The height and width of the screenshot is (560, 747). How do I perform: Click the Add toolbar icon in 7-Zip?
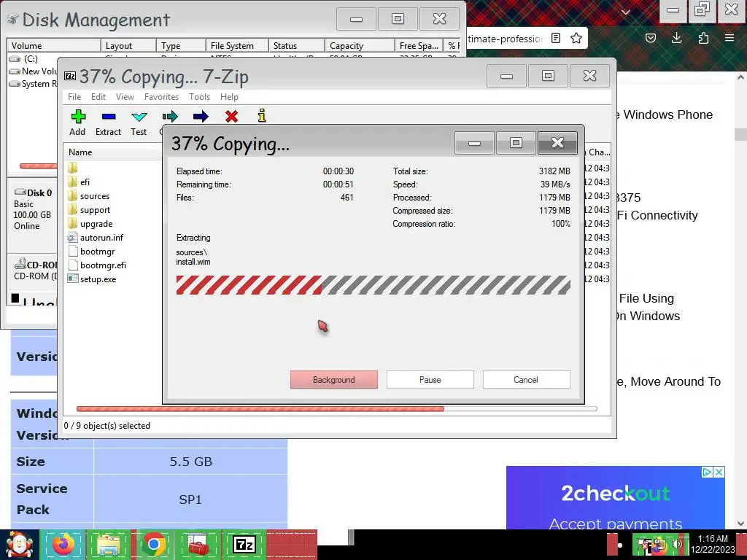click(x=77, y=122)
